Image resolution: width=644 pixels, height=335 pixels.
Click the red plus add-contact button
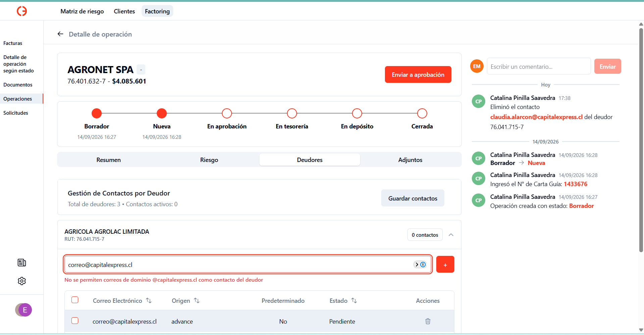pyautogui.click(x=445, y=265)
